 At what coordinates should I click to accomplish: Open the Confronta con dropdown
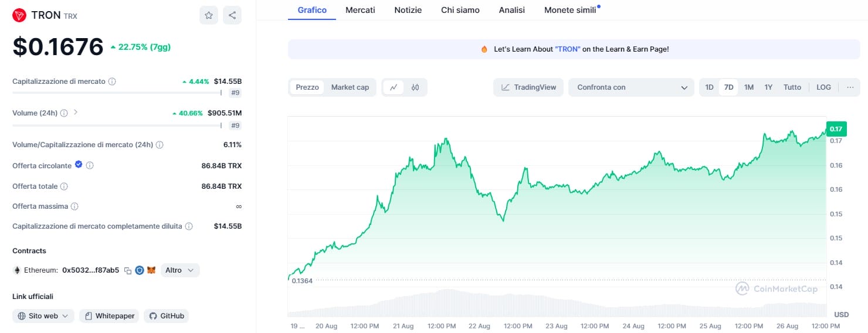point(632,87)
